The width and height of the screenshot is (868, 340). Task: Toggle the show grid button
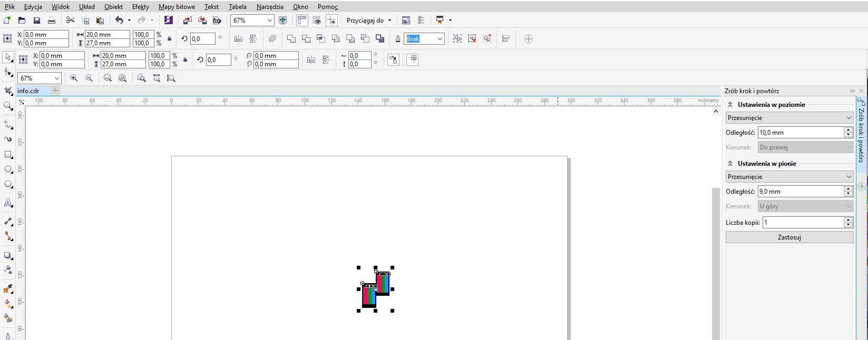point(317,21)
